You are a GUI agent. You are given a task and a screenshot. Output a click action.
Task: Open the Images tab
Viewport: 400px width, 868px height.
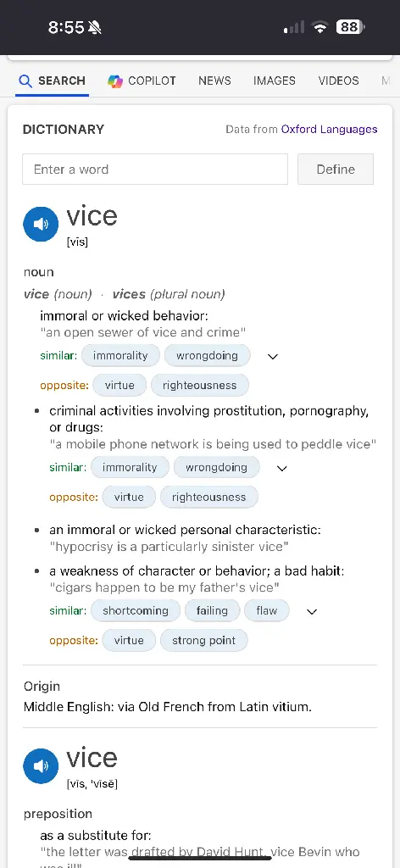(275, 81)
